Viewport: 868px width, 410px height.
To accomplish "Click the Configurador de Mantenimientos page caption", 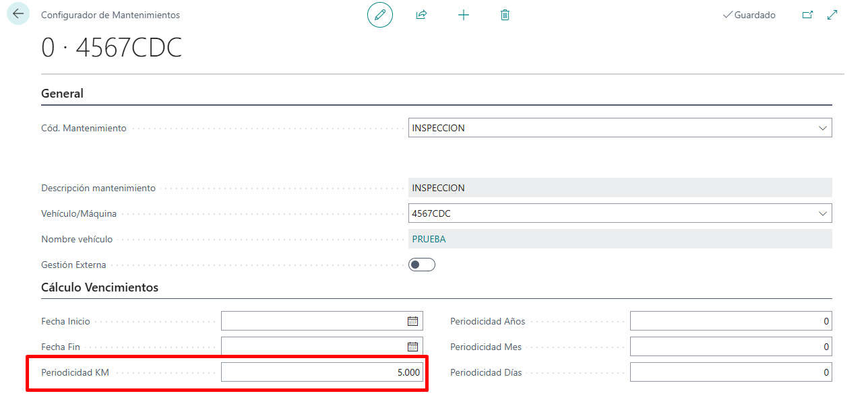I will pyautogui.click(x=111, y=15).
